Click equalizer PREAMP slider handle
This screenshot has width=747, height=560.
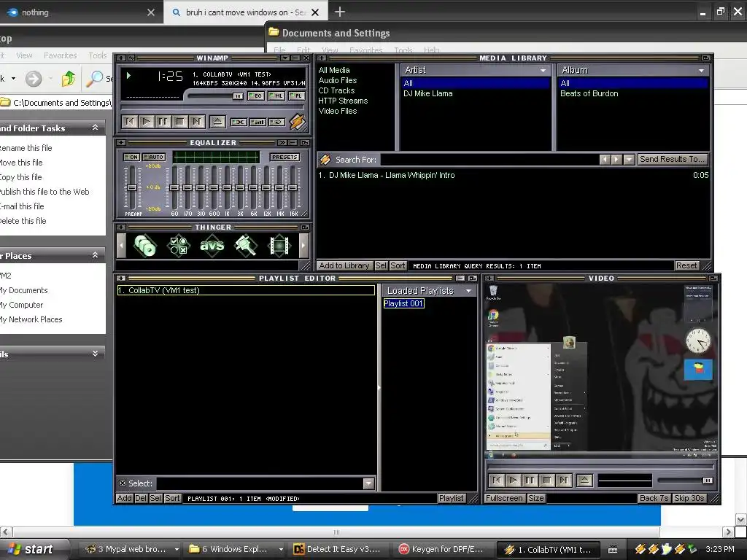(132, 187)
